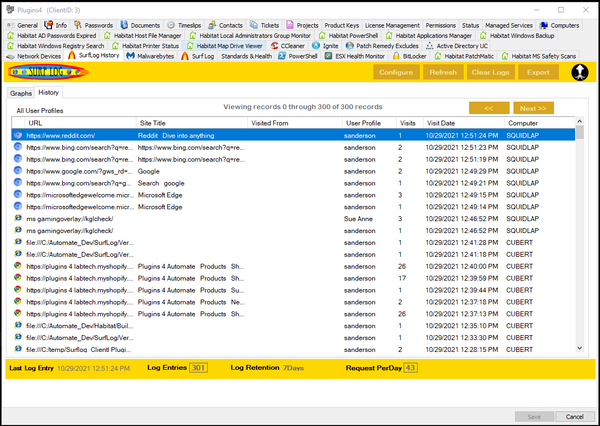
Task: Click the scrollbar up arrow of the history list
Action: [579, 121]
